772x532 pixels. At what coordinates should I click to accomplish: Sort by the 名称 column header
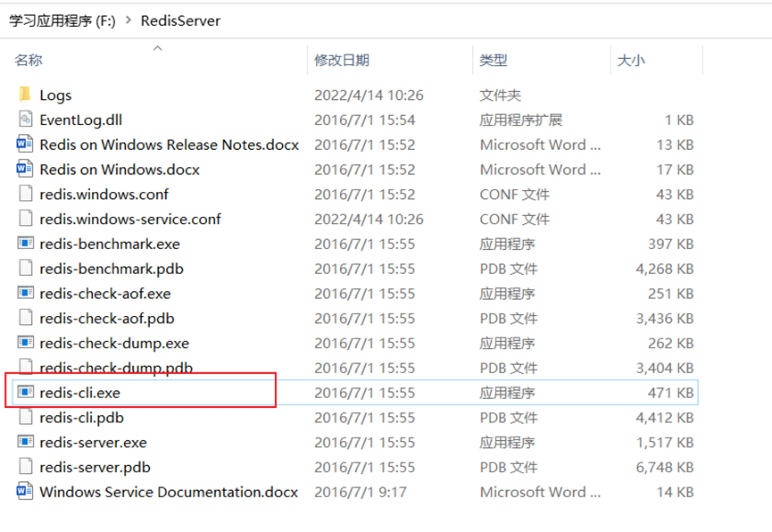click(x=28, y=60)
